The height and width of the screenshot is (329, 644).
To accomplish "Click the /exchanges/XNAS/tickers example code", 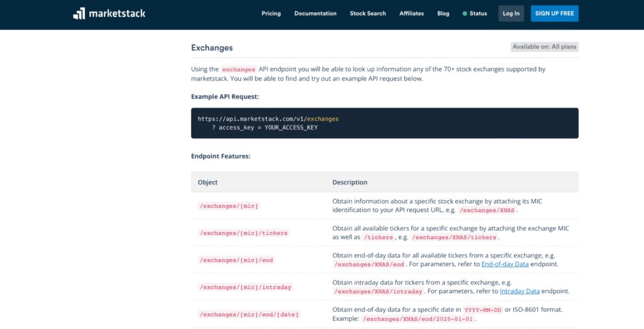I will click(x=454, y=237).
